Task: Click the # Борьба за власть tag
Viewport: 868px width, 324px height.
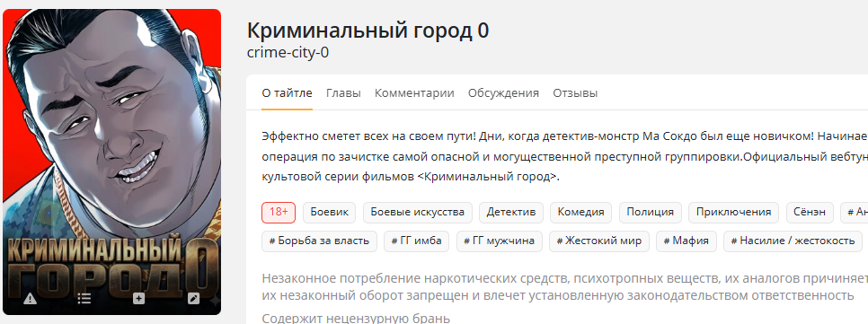Action: (x=319, y=241)
